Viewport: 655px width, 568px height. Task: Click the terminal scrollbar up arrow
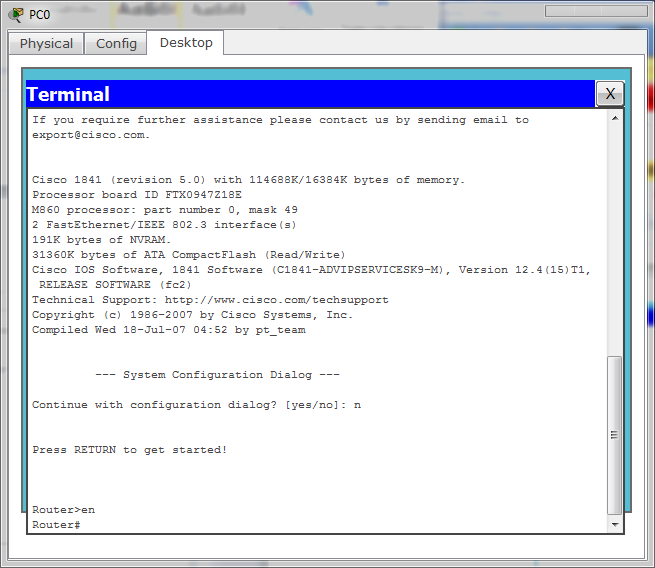[x=615, y=119]
